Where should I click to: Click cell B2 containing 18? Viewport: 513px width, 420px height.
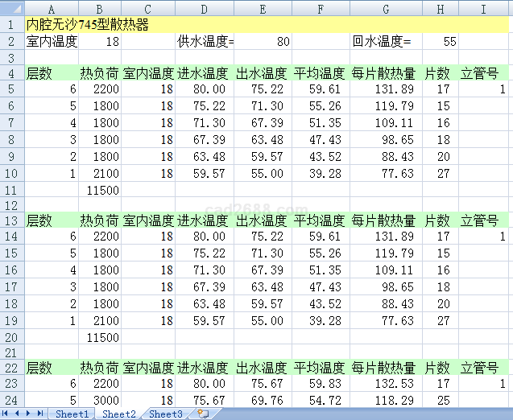tap(99, 41)
